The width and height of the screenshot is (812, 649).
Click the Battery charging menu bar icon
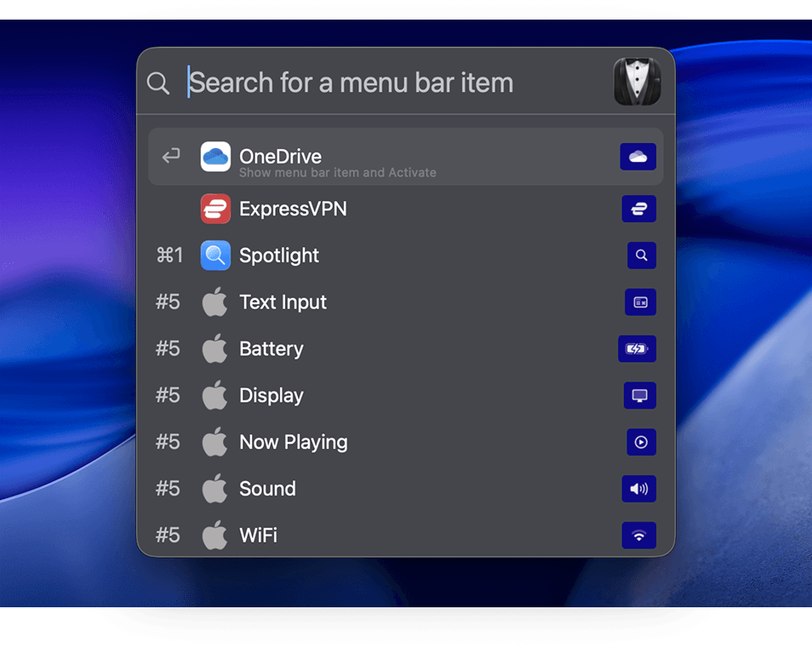637,349
